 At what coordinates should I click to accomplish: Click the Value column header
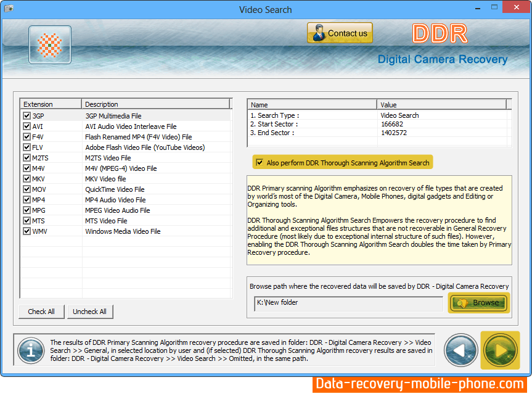[441, 105]
